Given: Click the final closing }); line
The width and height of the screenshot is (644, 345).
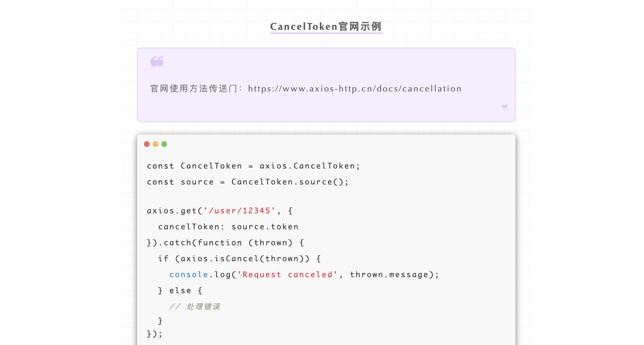Looking at the screenshot, I should point(155,334).
